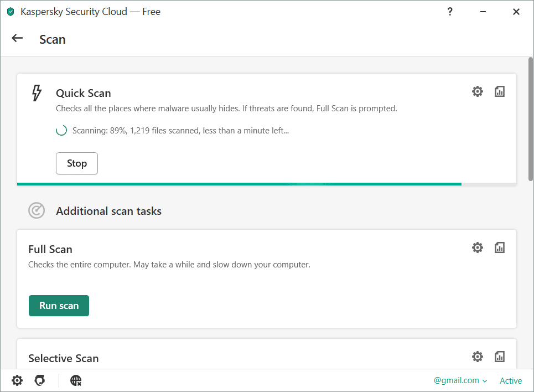Viewport: 534px width, 392px height.
Task: Run scan for Full Scan
Action: pos(59,306)
